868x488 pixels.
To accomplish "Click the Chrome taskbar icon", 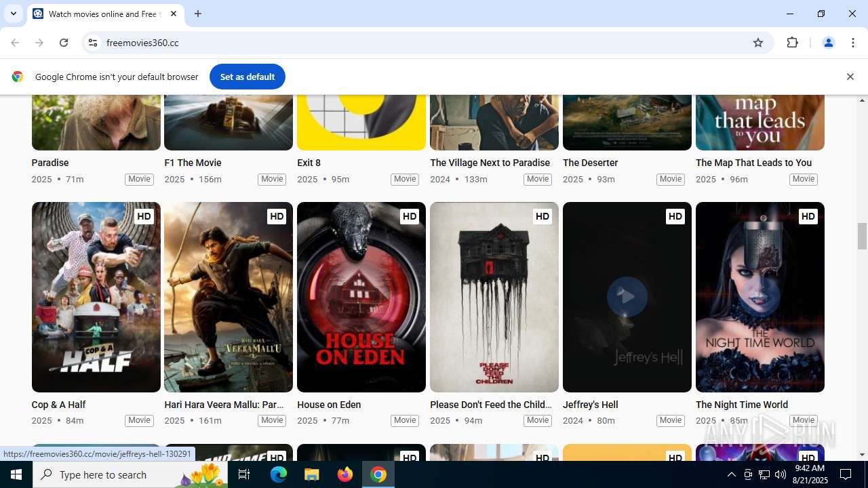I will (378, 474).
